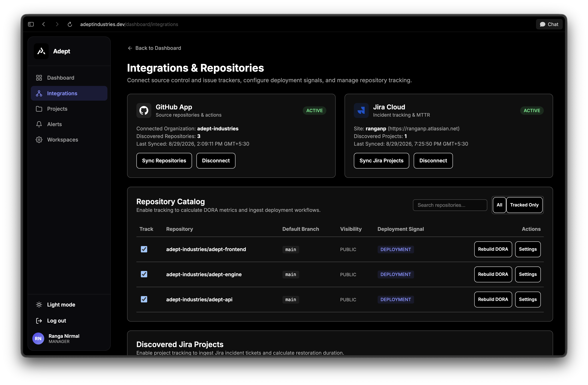Image resolution: width=588 pixels, height=385 pixels.
Task: Open Dashboard from the sidebar
Action: click(x=69, y=78)
